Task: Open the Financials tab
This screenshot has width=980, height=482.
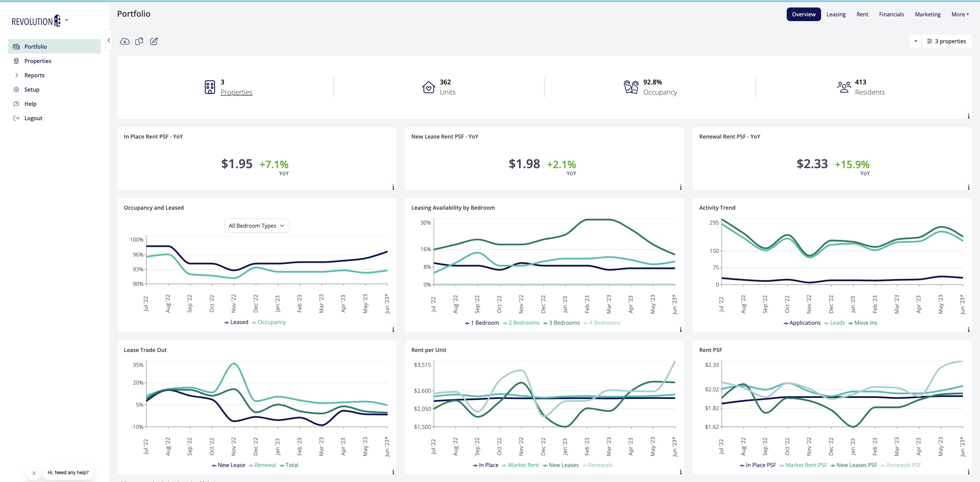Action: pos(891,14)
